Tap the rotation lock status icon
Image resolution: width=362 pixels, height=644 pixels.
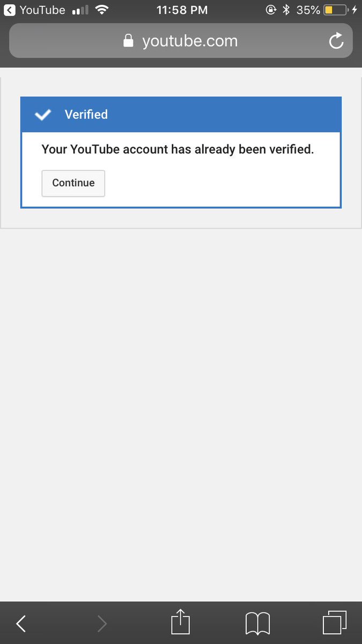pos(272,10)
